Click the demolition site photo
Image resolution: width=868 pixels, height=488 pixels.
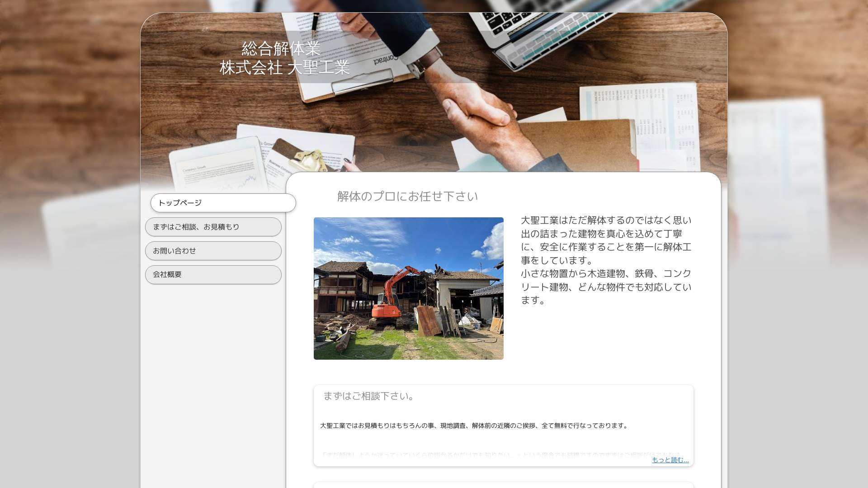pyautogui.click(x=408, y=288)
